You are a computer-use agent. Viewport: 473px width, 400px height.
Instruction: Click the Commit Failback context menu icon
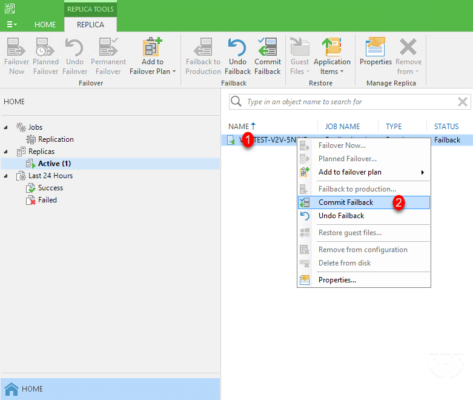(x=305, y=202)
